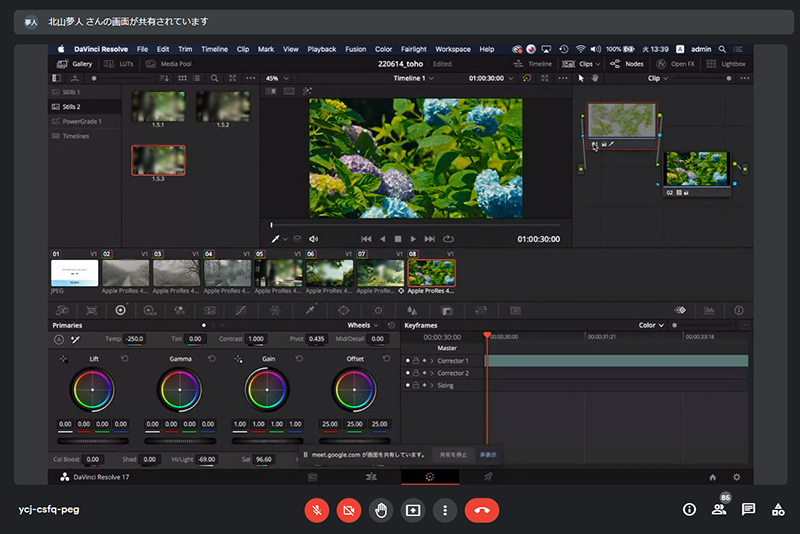800x534 pixels.
Task: Open the Curves palette
Action: 241,310
